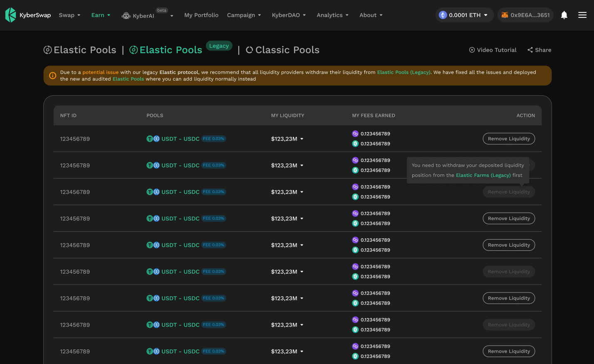Click the USDC token icon in the third row

[x=156, y=192]
